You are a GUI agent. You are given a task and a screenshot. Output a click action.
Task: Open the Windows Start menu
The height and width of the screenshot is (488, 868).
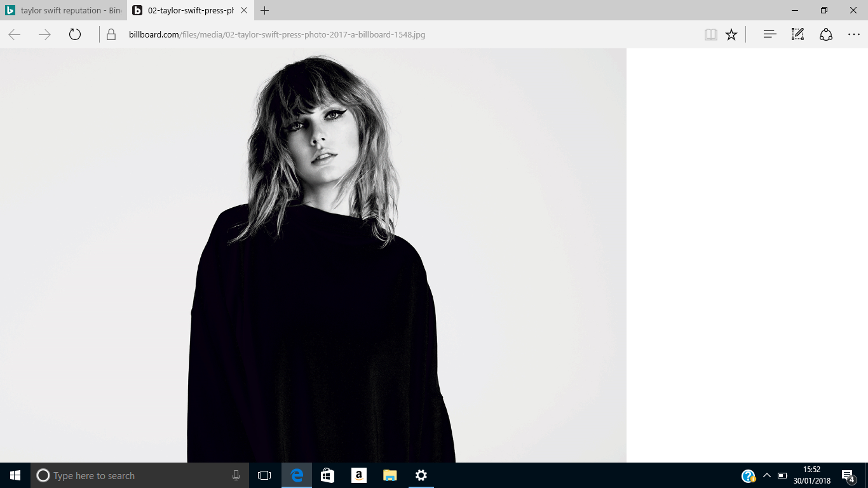(15, 475)
